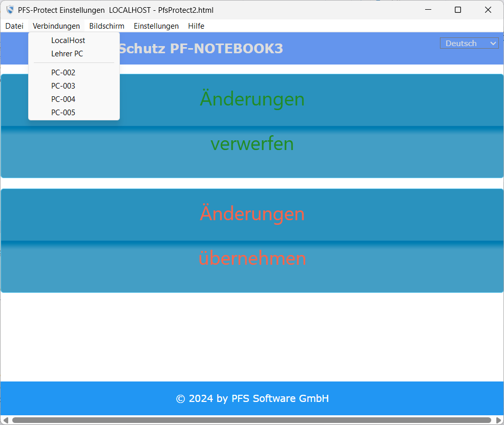Select the PC-003 entry
Viewport: 504px width, 425px height.
pos(64,86)
